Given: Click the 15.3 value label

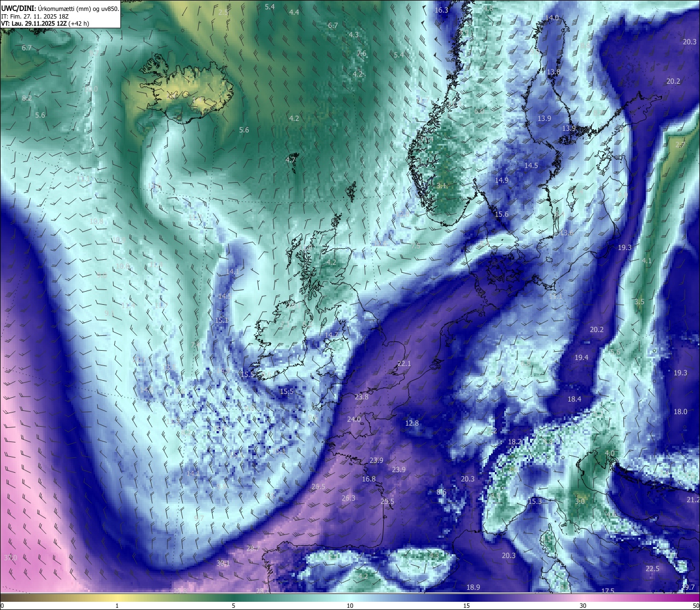Looking at the screenshot, I should [535, 501].
